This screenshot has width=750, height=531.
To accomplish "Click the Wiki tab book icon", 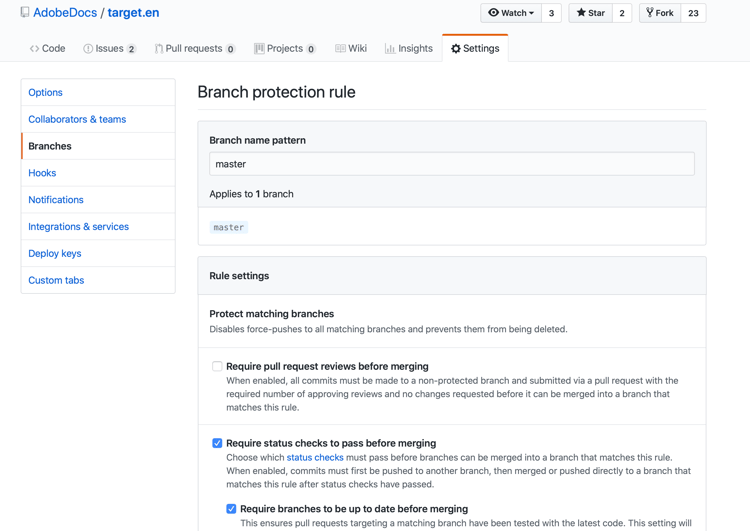I will pos(340,48).
